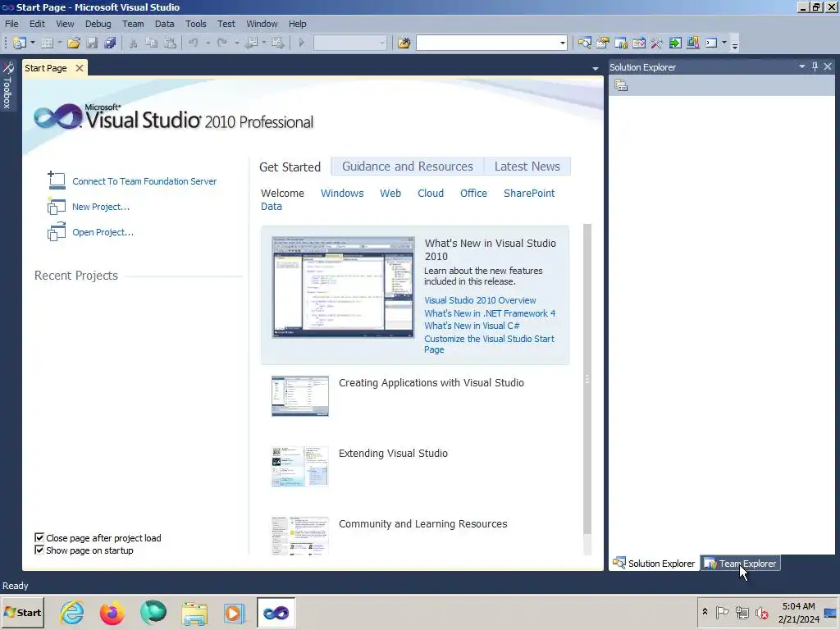Open the active documents list dropdown arrow
Image resolution: width=840 pixels, height=630 pixels.
pos(596,69)
